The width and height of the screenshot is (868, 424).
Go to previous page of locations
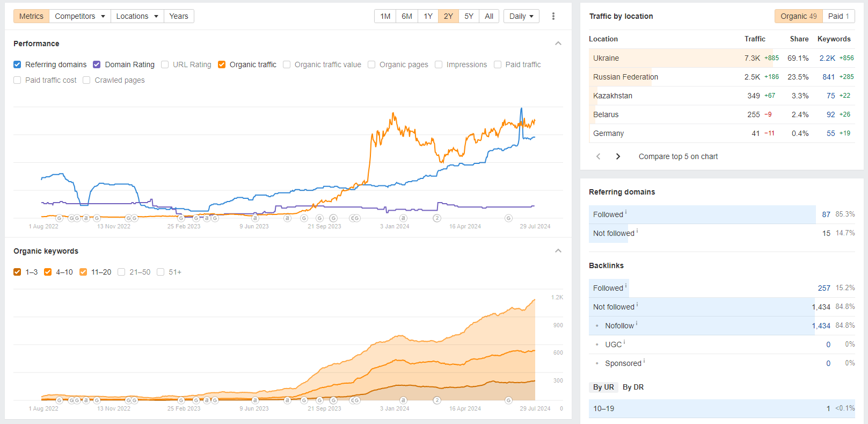coord(599,156)
